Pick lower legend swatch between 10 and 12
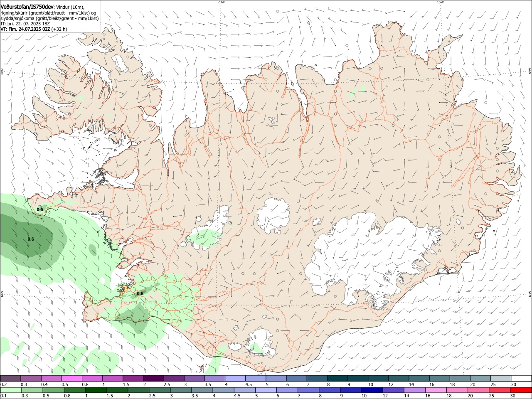This screenshot has height=399, width=532. point(372,390)
